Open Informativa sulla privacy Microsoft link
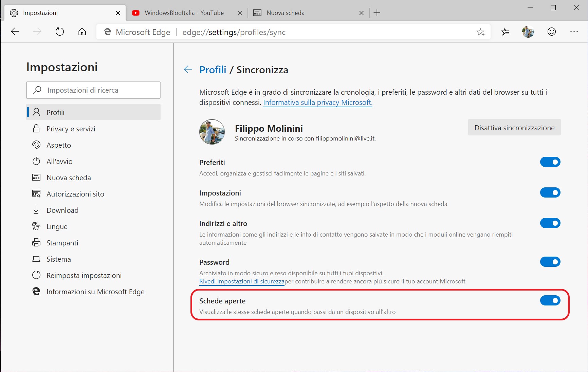The width and height of the screenshot is (588, 372). tap(318, 103)
